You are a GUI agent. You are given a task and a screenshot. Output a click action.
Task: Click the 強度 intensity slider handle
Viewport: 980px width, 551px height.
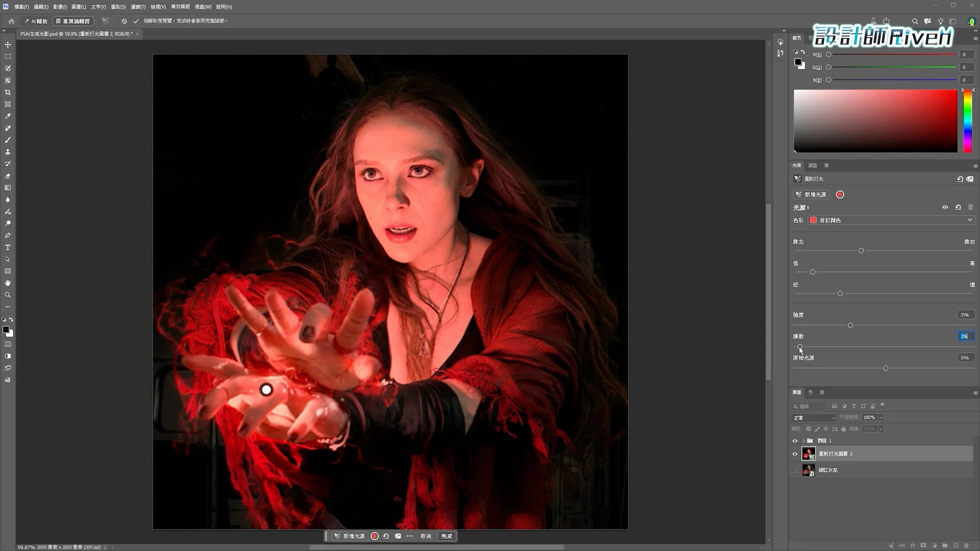pos(850,325)
